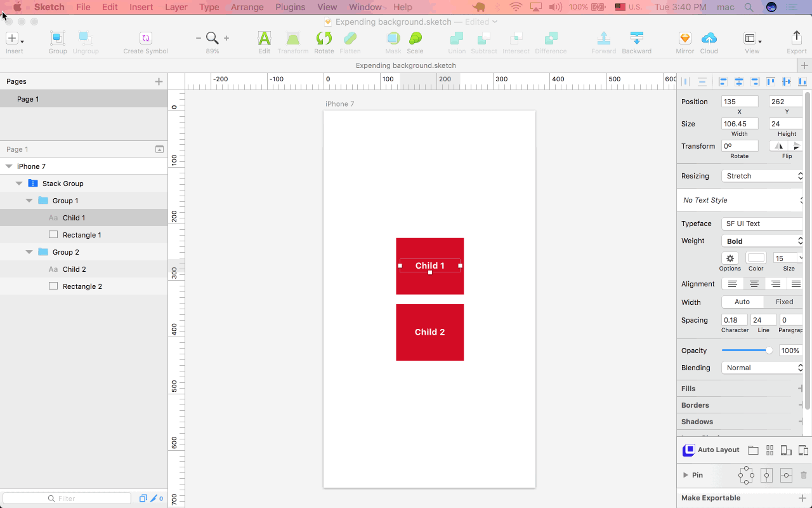Click the Create Symbol toolbar icon

pos(146,38)
